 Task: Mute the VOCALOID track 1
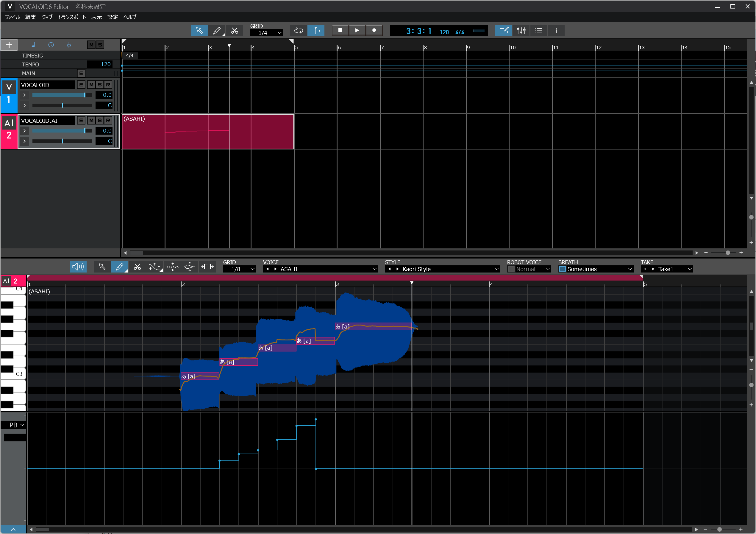click(x=91, y=85)
